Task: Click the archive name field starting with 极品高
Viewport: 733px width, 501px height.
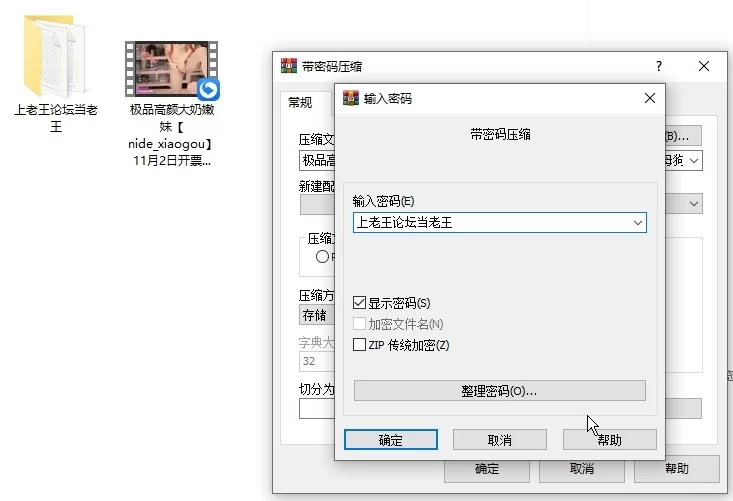Action: coord(317,161)
